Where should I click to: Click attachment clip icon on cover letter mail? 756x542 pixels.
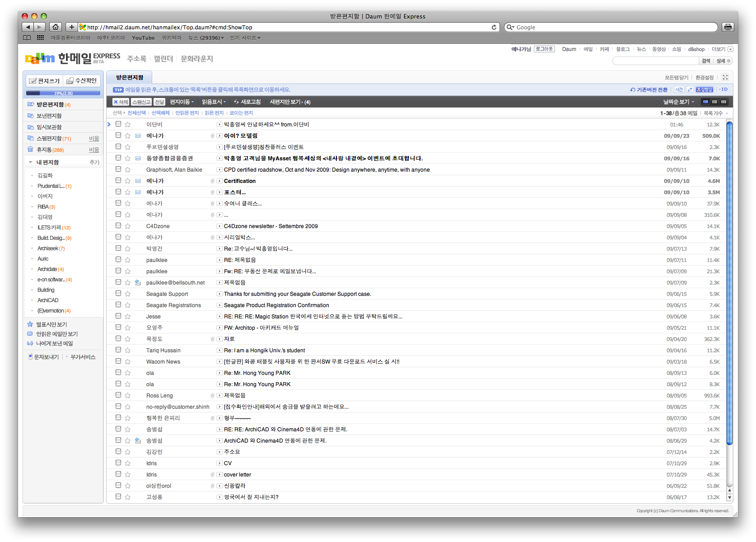coord(212,475)
